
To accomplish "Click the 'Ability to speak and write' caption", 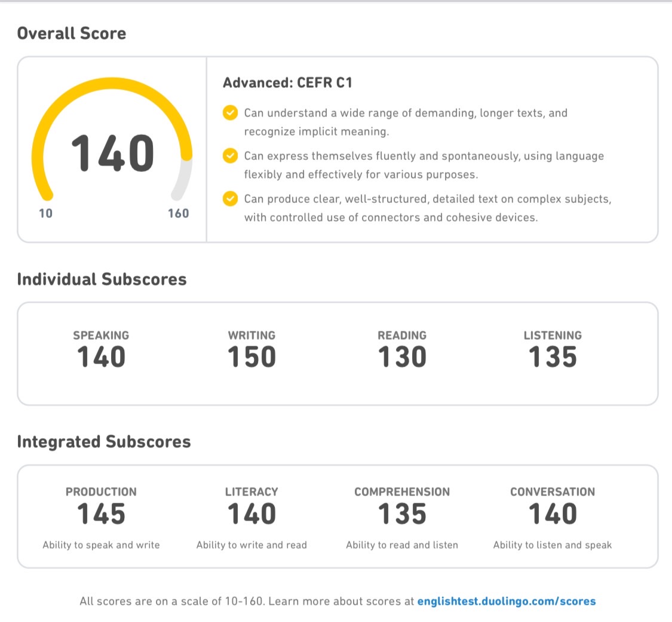I will point(101,545).
